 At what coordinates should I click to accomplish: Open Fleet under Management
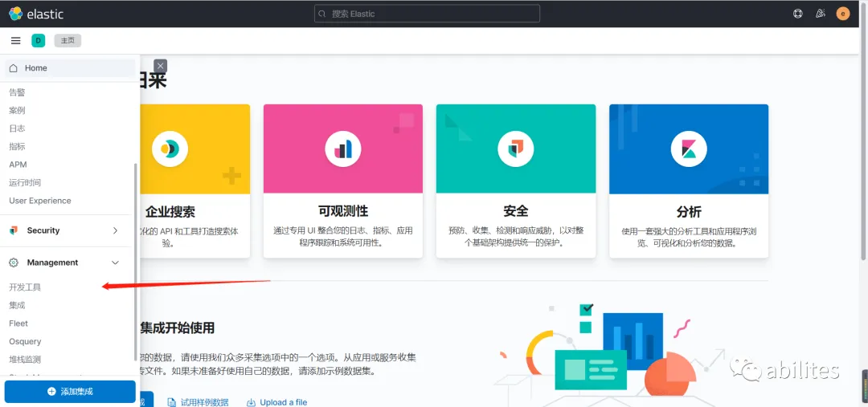click(18, 324)
